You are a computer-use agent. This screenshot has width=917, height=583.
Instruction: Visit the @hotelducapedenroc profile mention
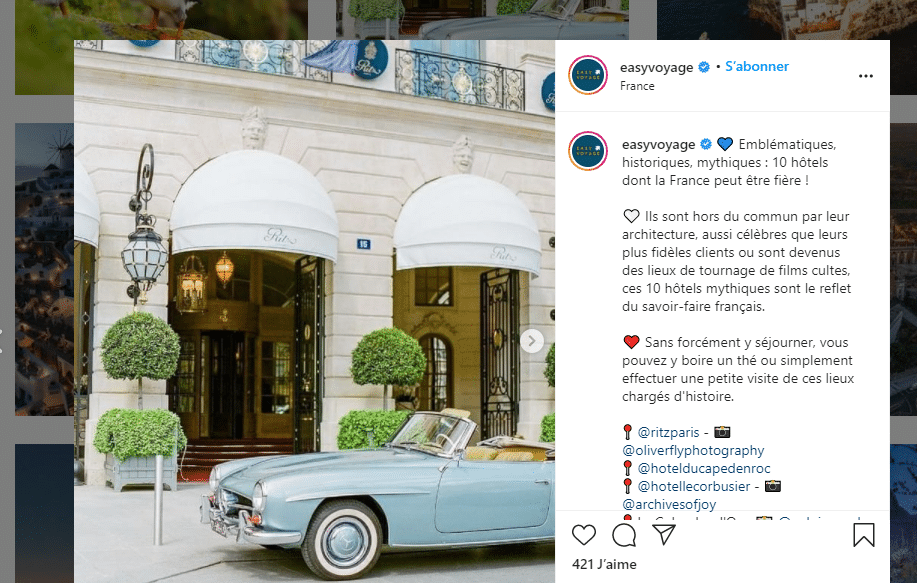pos(704,468)
